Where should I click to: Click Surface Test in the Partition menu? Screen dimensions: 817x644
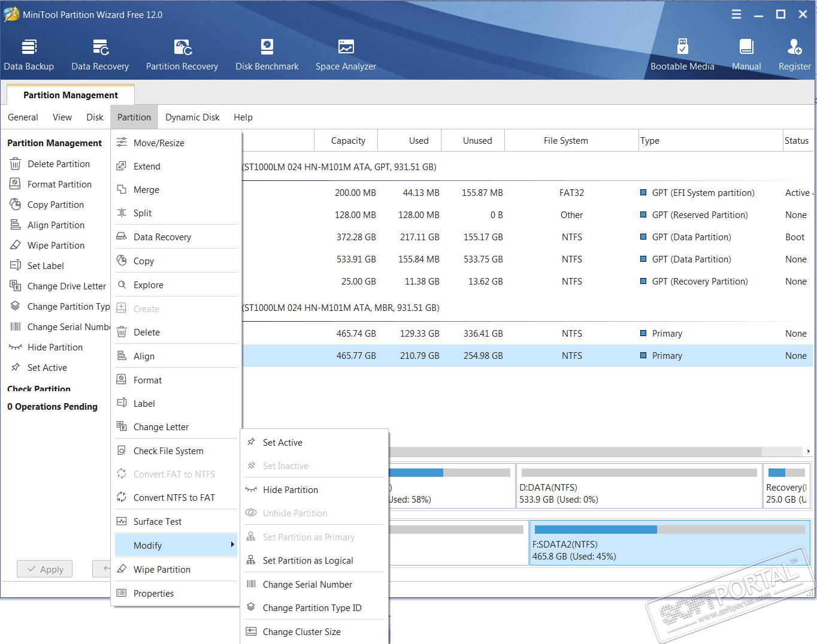pyautogui.click(x=157, y=522)
